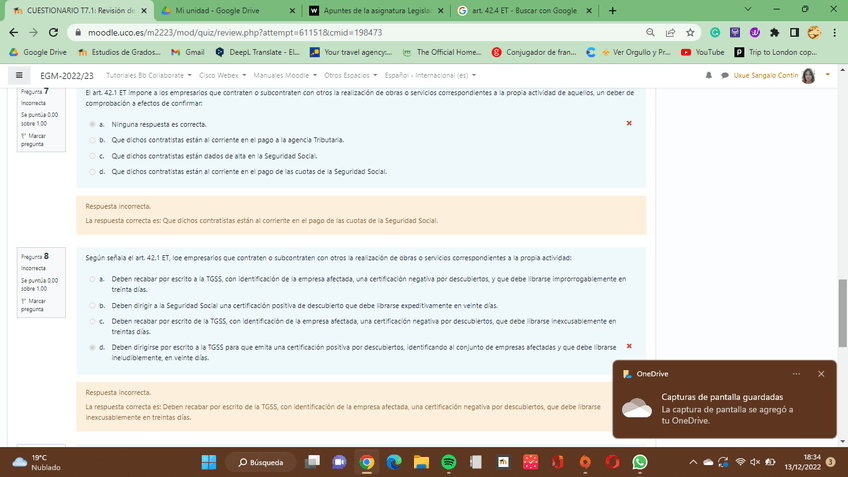Image resolution: width=848 pixels, height=477 pixels.
Task: Open Trip to London bookmark
Action: (x=776, y=52)
